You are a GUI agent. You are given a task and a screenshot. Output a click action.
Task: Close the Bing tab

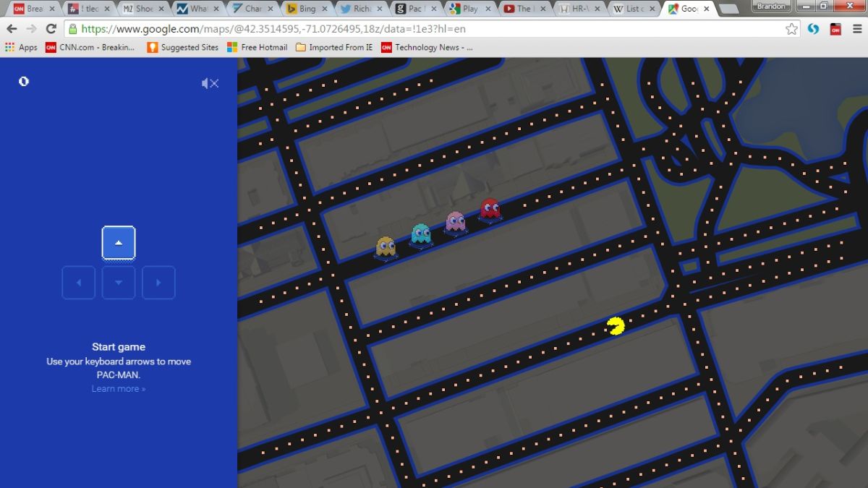click(325, 9)
